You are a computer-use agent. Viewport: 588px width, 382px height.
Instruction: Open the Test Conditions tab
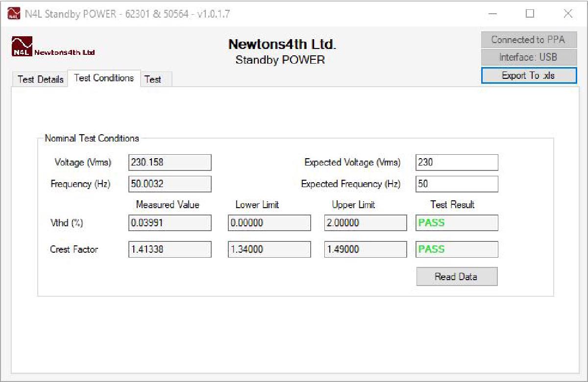pos(104,78)
